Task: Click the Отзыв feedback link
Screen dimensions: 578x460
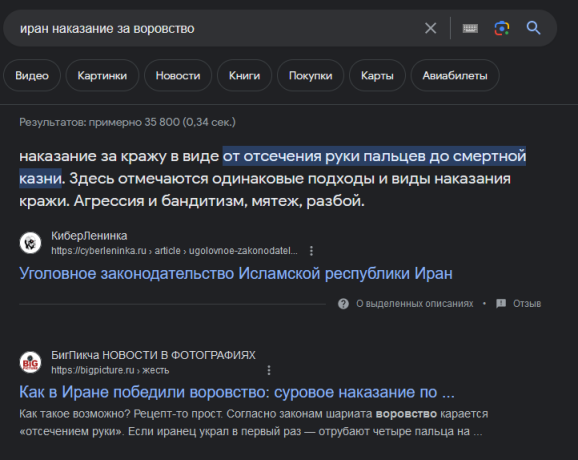Action: point(527,304)
